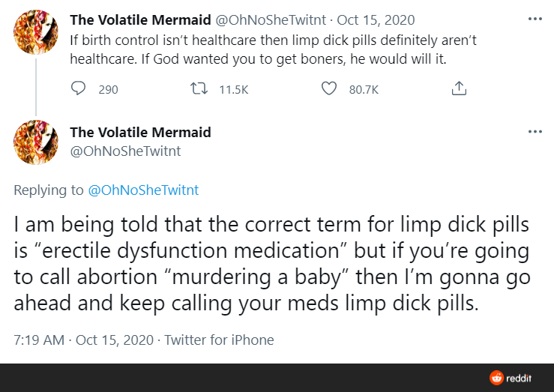Click the 11.5K retweet count

click(x=233, y=90)
